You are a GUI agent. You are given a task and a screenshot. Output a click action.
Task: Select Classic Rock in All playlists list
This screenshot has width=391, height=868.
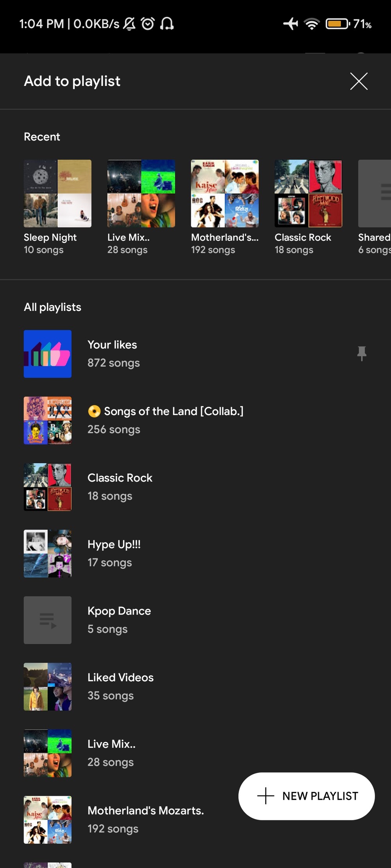[120, 487]
